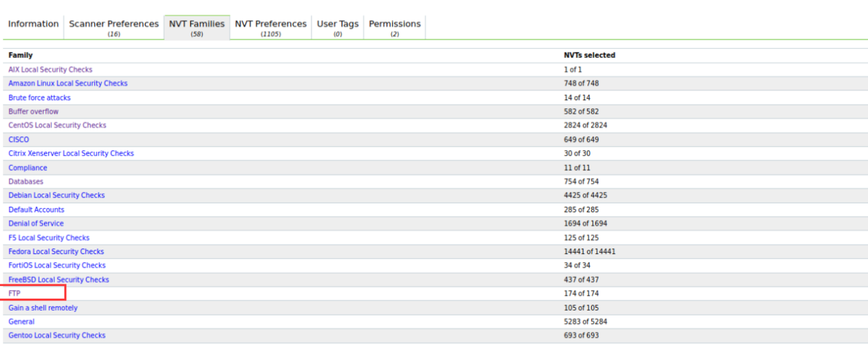Image resolution: width=868 pixels, height=344 pixels.
Task: Open the General family link
Action: [21, 322]
